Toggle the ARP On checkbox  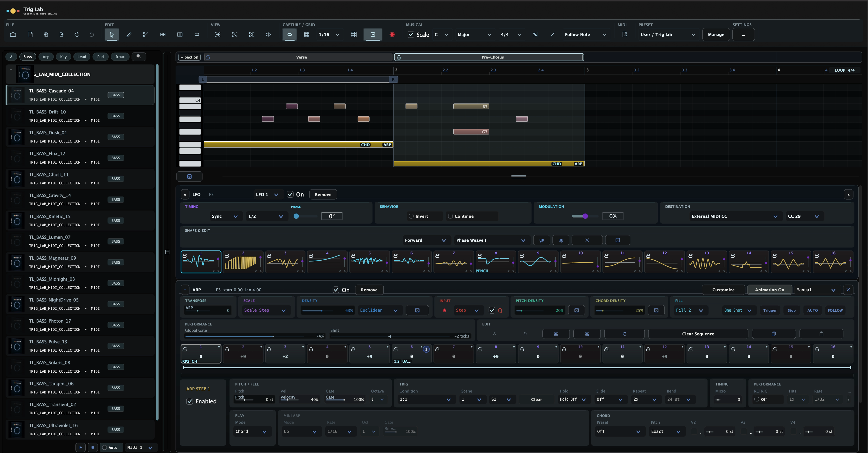[x=336, y=290]
